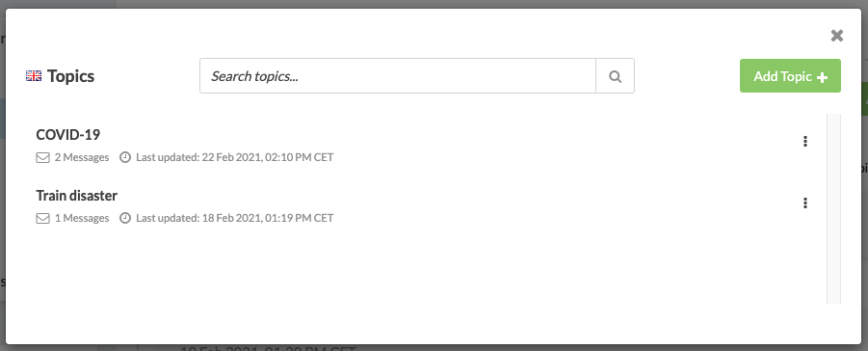
Task: Click the 18 Feb 2021 last updated text
Action: tap(235, 219)
